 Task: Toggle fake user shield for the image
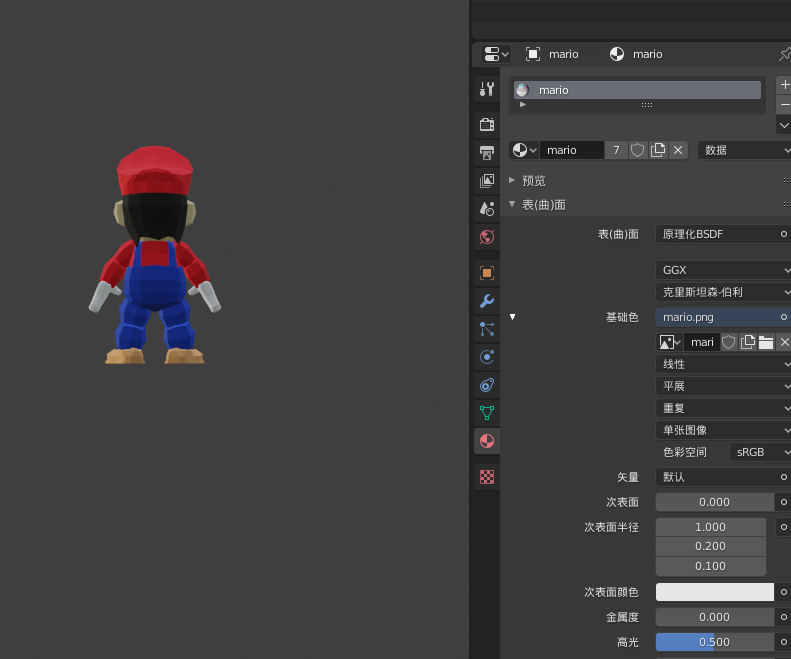[728, 342]
